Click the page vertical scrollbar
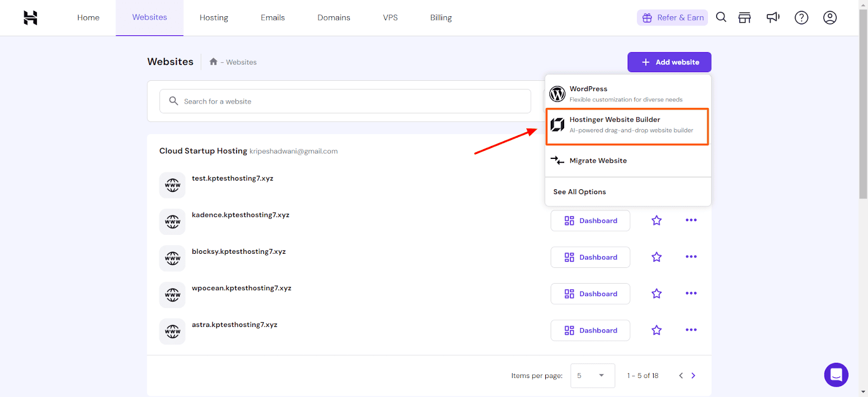This screenshot has height=397, width=868. [x=863, y=108]
